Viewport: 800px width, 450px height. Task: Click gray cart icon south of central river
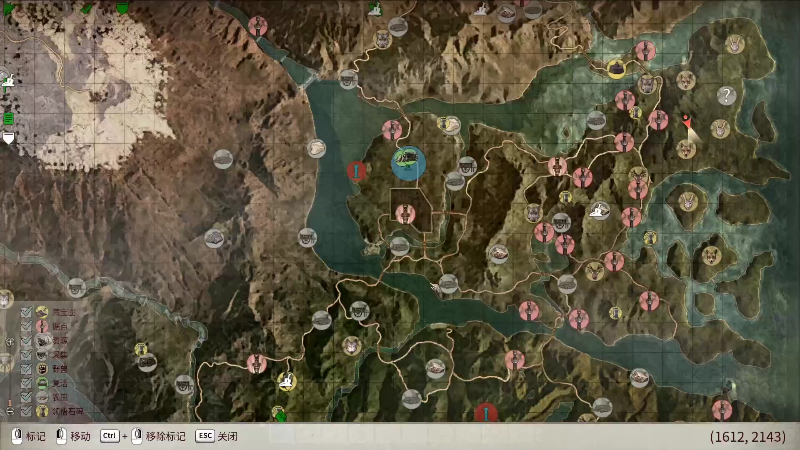click(x=359, y=310)
